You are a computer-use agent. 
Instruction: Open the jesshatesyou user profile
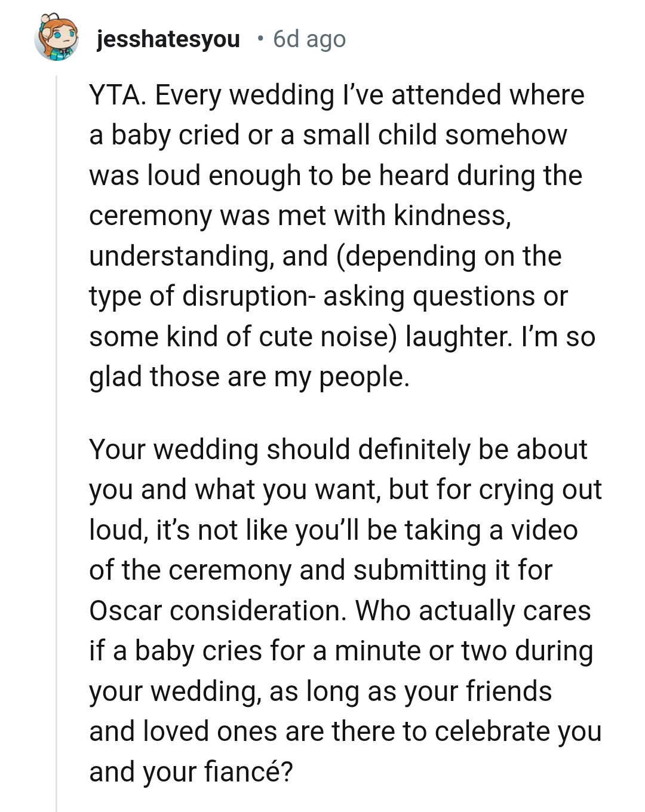(168, 39)
